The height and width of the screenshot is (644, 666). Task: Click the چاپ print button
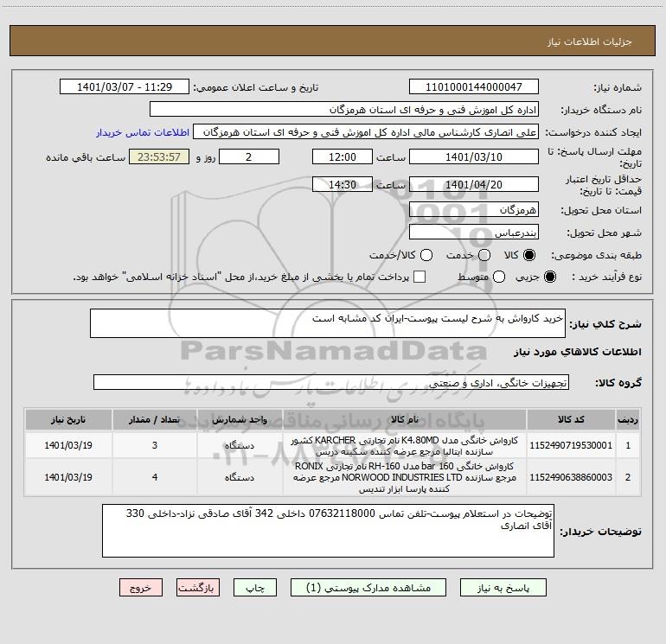pyautogui.click(x=255, y=588)
